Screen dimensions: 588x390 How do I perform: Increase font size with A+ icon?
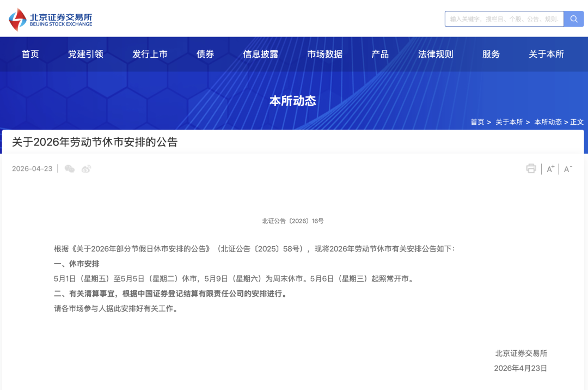(550, 169)
